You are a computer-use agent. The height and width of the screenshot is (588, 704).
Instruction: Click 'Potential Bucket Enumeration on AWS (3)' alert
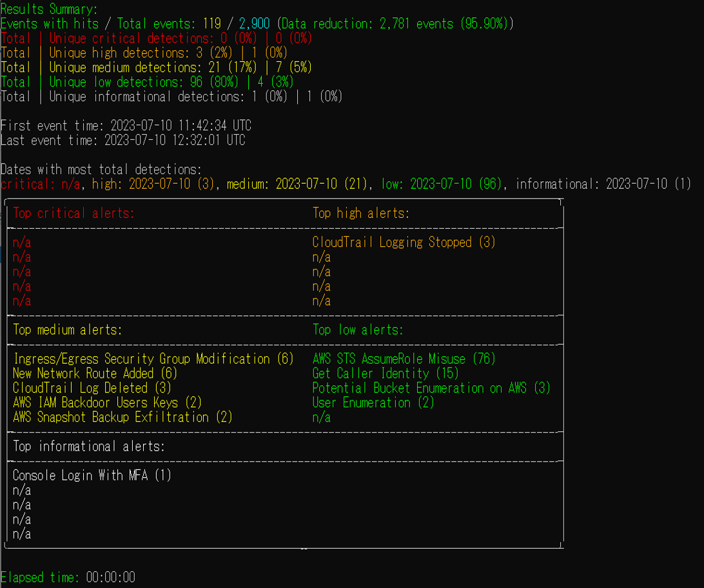[x=431, y=388]
